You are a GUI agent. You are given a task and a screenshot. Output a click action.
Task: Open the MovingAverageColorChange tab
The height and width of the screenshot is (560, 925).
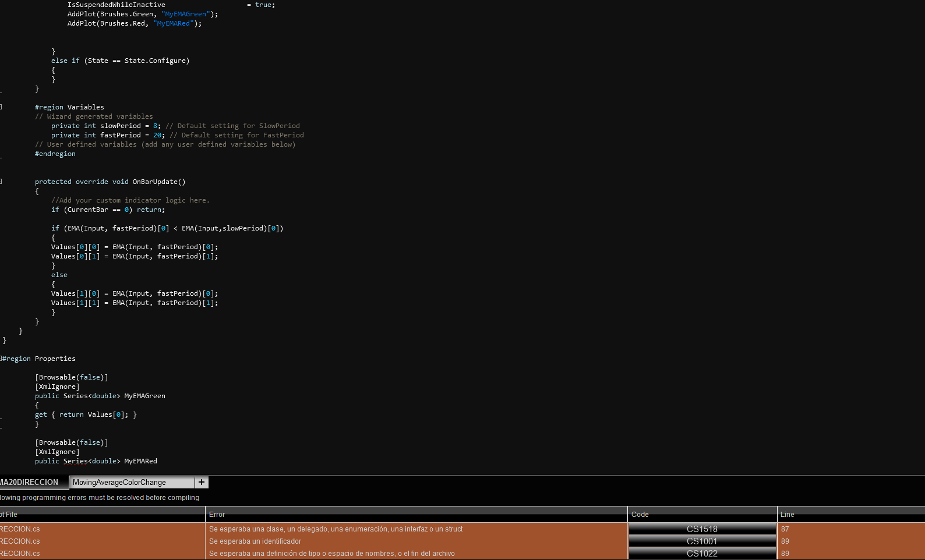(132, 482)
